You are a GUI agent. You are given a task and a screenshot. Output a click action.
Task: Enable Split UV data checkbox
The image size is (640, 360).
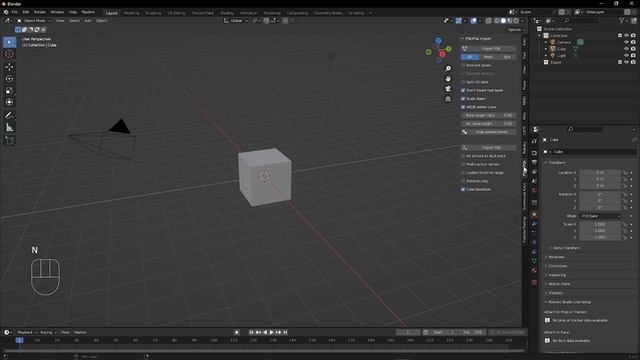463,82
